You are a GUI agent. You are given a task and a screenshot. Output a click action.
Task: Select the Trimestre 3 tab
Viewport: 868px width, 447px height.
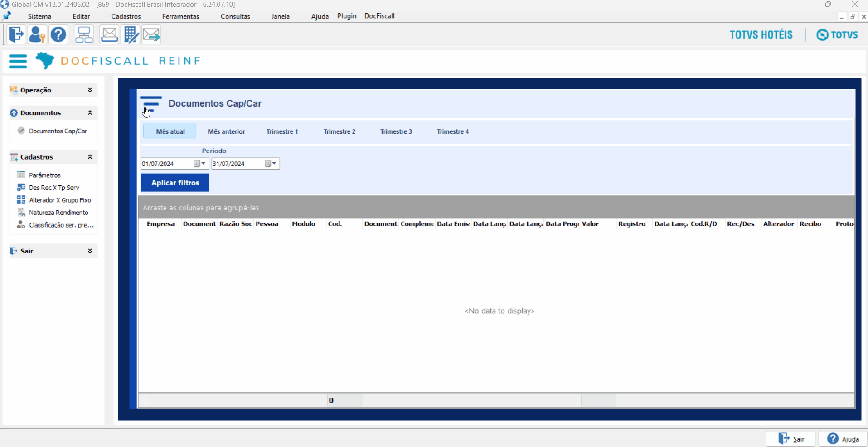point(396,131)
